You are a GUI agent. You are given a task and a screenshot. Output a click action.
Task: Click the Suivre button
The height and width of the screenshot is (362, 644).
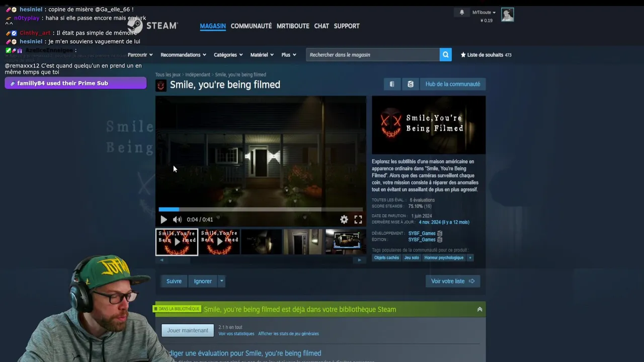(x=174, y=281)
